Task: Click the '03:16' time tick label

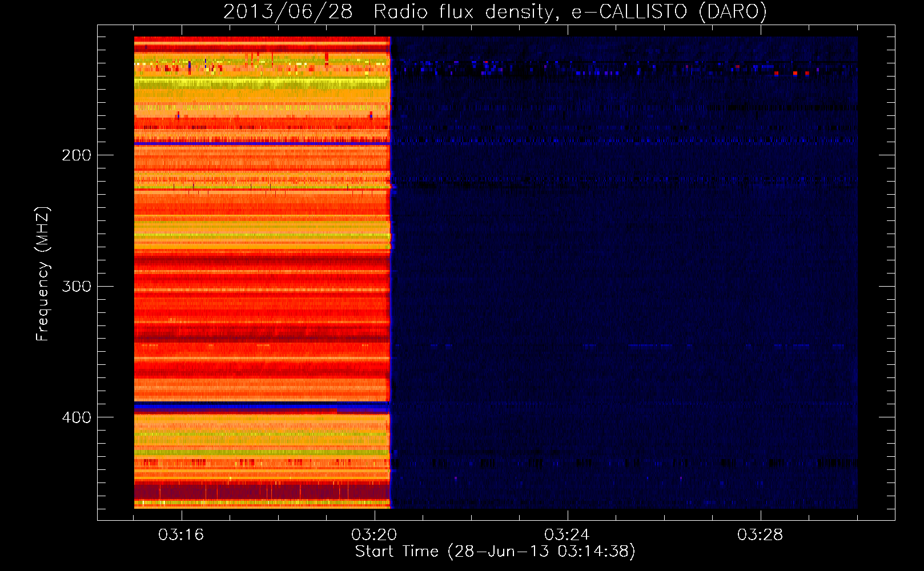Action: click(181, 535)
